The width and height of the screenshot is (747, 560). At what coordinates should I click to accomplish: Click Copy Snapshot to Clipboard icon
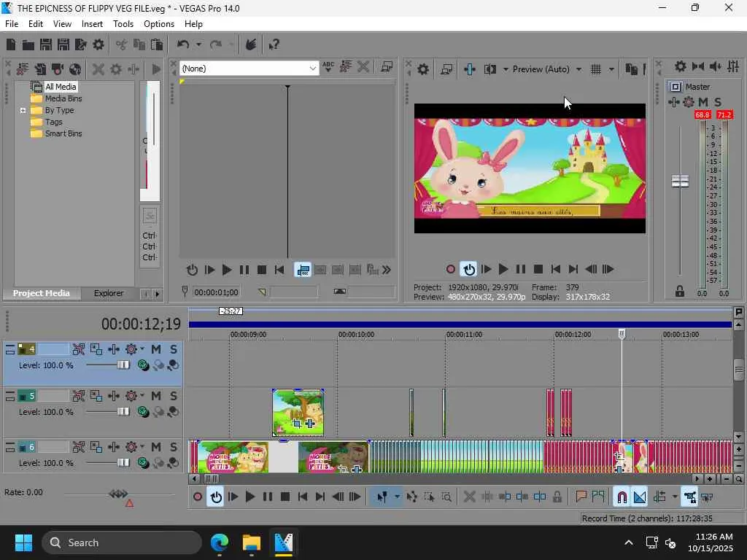pos(631,69)
